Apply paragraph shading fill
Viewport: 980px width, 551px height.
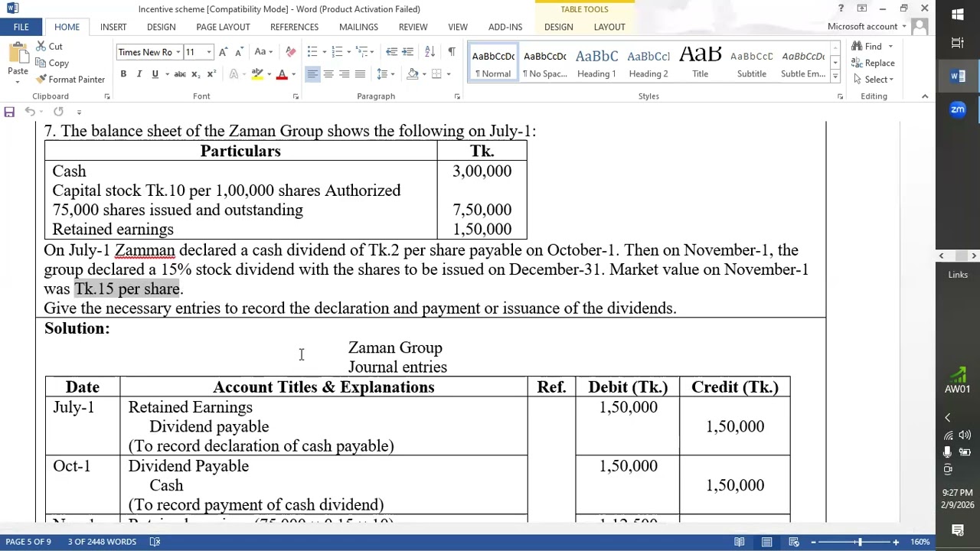click(x=413, y=74)
